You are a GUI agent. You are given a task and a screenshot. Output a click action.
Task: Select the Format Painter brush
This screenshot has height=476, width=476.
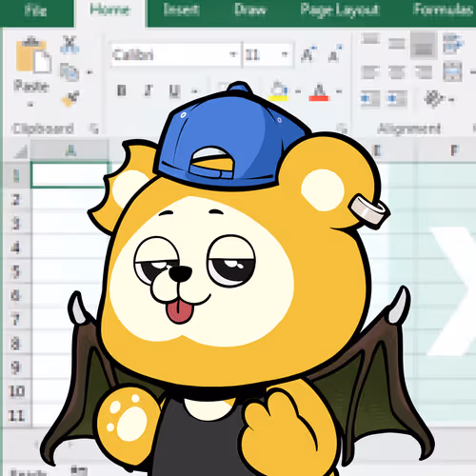click(70, 98)
